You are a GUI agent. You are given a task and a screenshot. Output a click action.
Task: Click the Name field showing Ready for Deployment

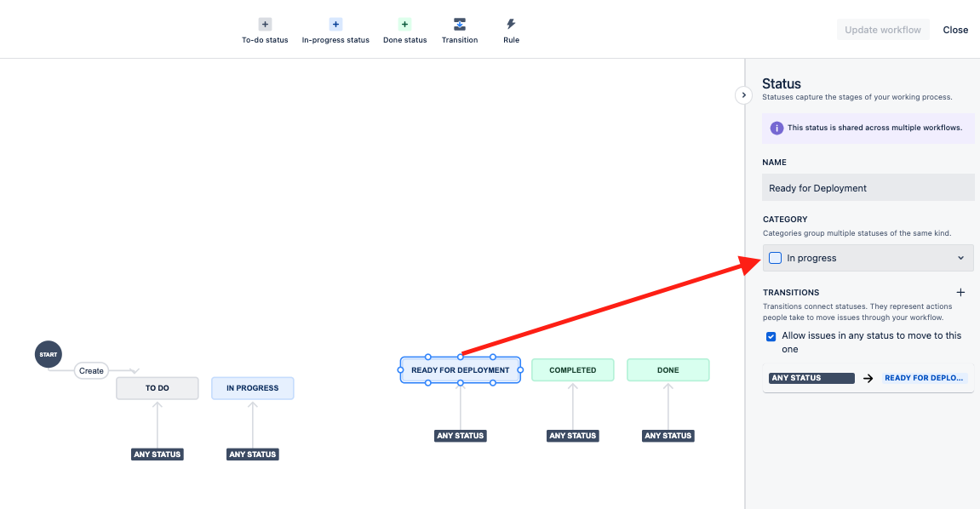coord(868,187)
